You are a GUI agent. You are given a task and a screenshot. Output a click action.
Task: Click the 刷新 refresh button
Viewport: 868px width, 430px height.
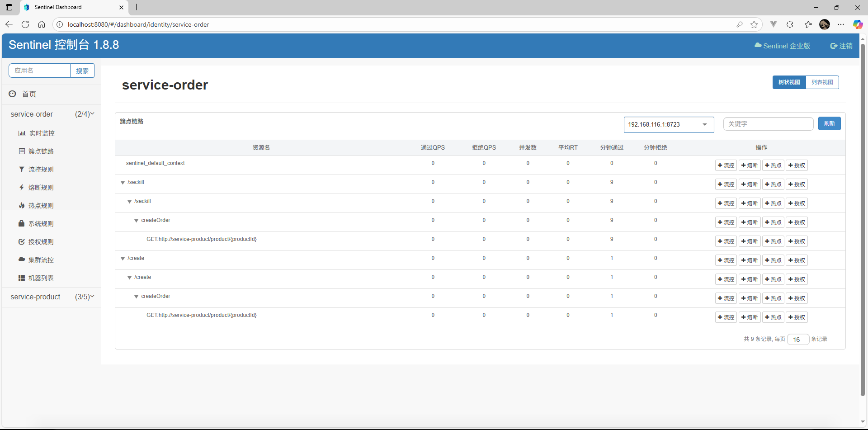click(829, 123)
